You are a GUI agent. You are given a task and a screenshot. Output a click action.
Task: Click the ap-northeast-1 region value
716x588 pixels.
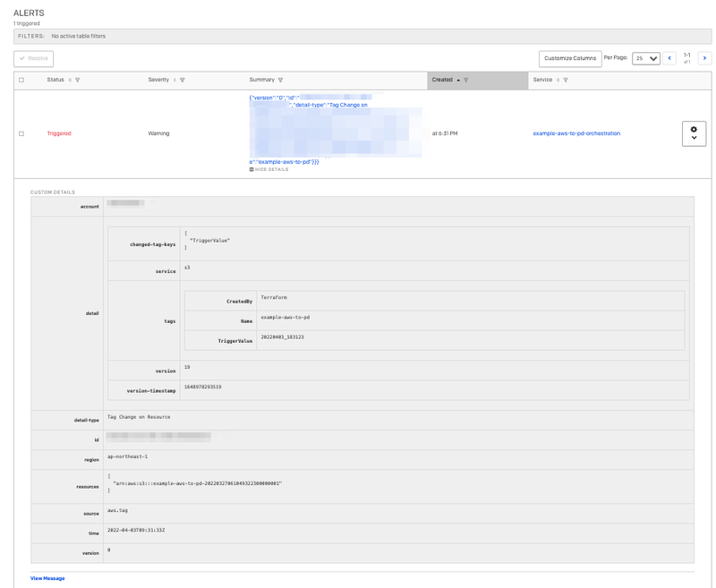(x=127, y=456)
